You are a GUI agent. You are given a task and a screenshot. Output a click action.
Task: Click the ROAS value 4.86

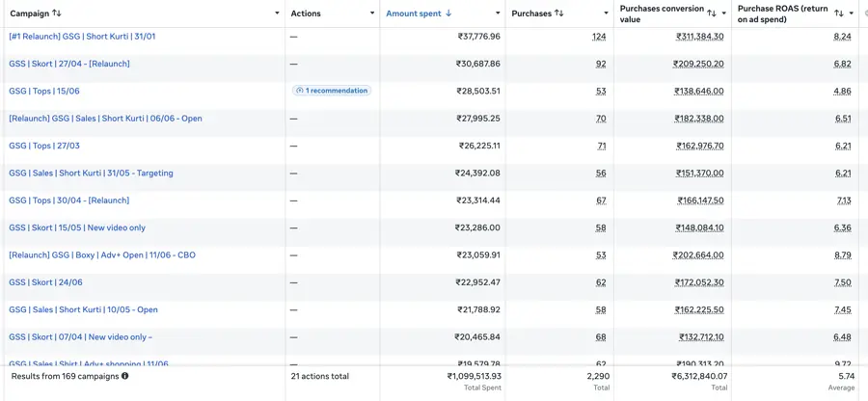tap(842, 92)
